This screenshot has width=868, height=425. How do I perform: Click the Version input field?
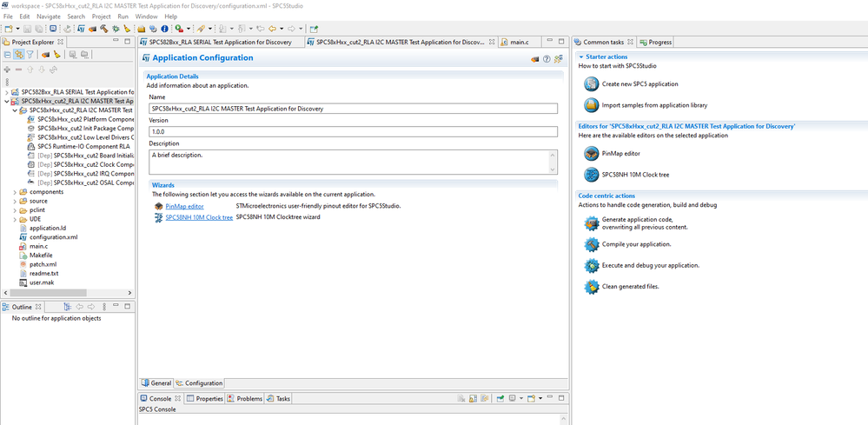coord(353,132)
